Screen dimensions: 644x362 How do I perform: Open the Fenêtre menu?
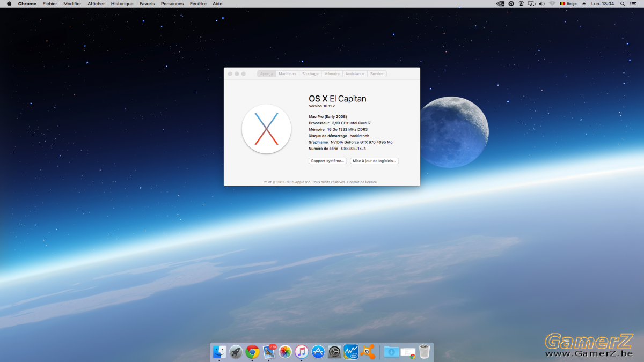[x=198, y=4]
